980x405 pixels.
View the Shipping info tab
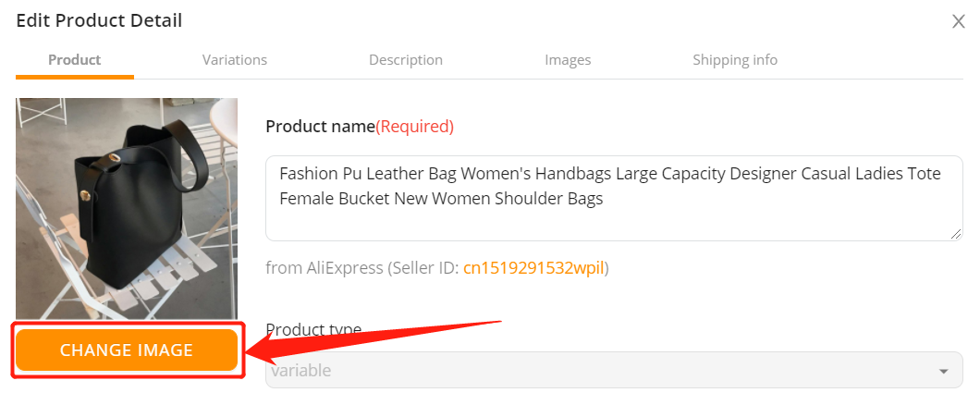tap(735, 60)
